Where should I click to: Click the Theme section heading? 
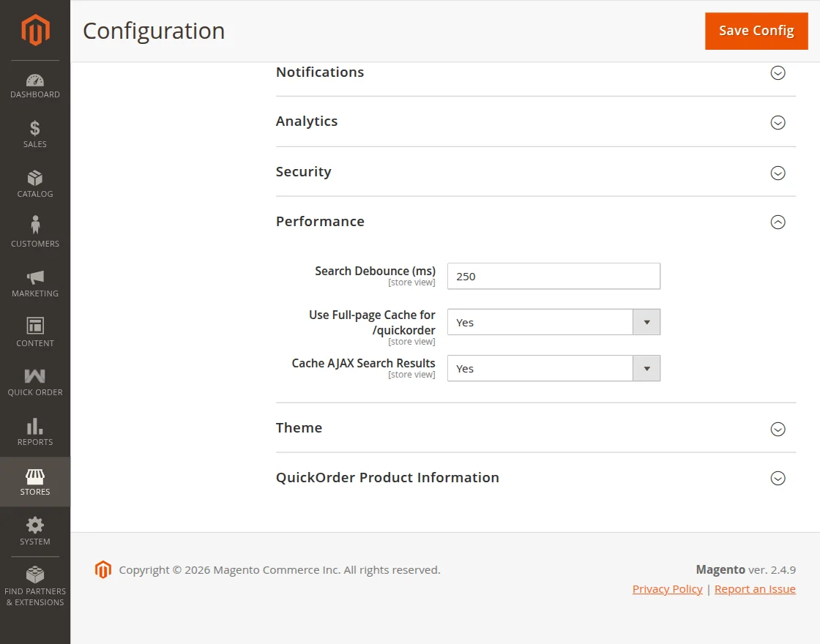[x=299, y=427]
